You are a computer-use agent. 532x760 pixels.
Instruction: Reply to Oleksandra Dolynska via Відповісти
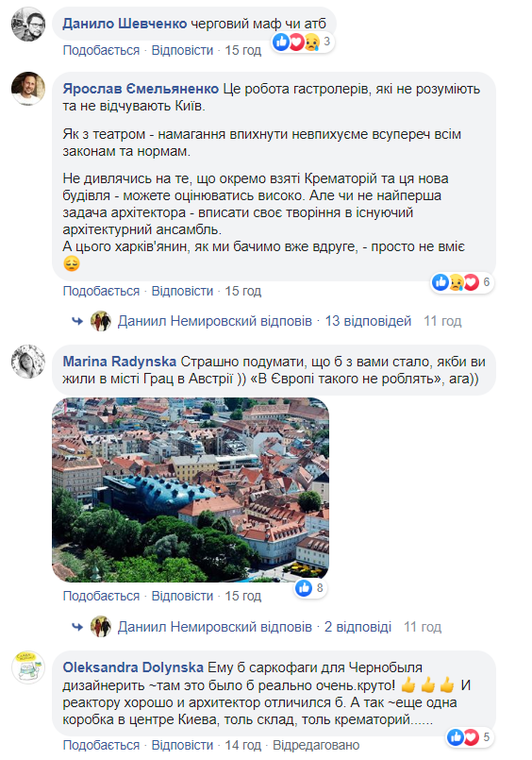coord(182,745)
